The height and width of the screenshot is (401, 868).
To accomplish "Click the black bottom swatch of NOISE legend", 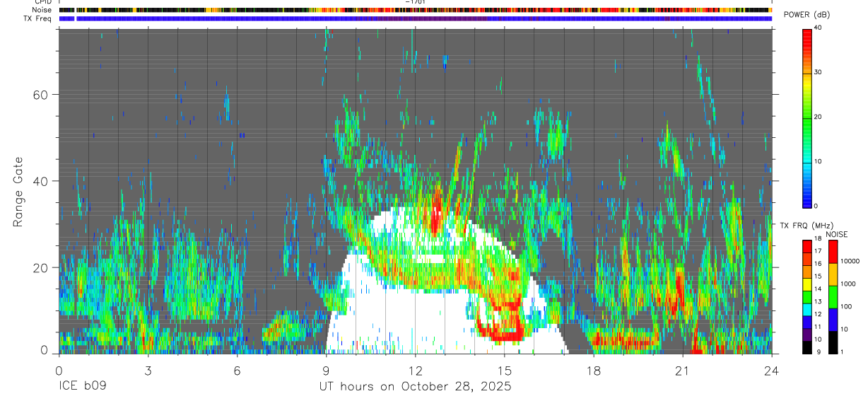I will 833,342.
